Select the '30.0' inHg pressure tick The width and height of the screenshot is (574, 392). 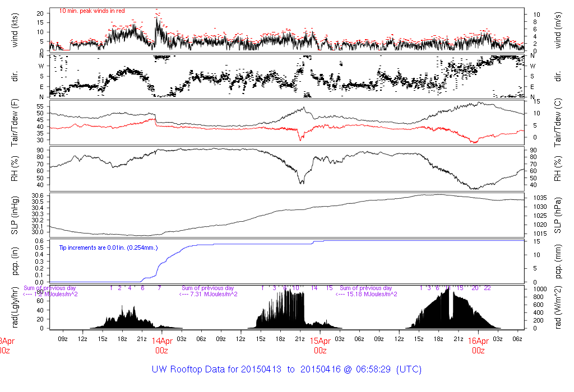(x=38, y=232)
